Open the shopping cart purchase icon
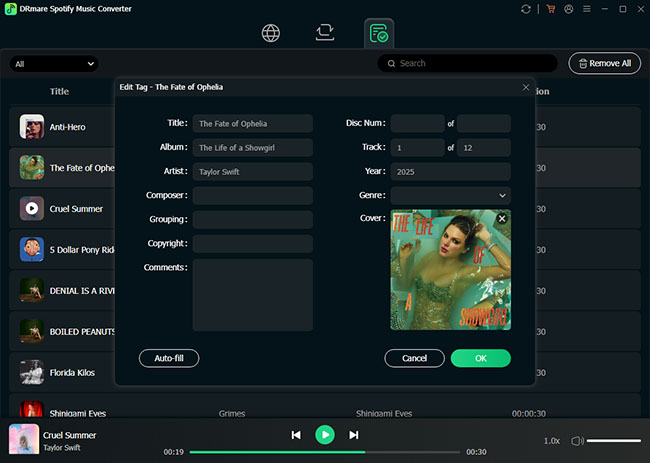Image resolution: width=650 pixels, height=463 pixels. 551,9
